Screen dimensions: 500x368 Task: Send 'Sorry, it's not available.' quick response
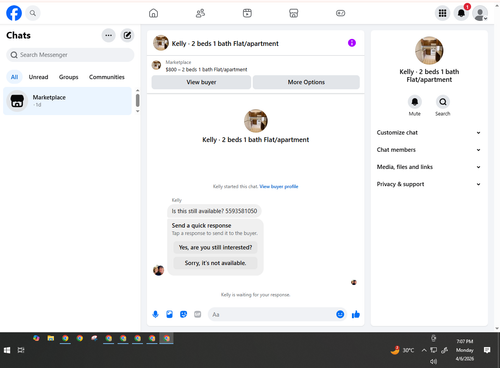(215, 263)
